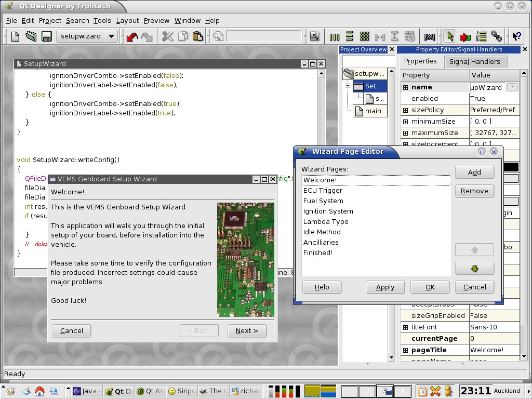
Task: Click the code editor's scroll-up arrow
Action: click(321, 74)
